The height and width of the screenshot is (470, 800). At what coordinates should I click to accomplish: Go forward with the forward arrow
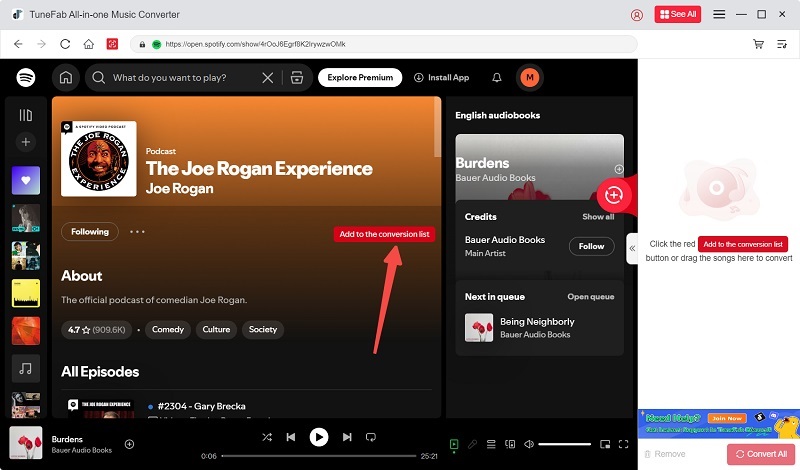click(41, 44)
